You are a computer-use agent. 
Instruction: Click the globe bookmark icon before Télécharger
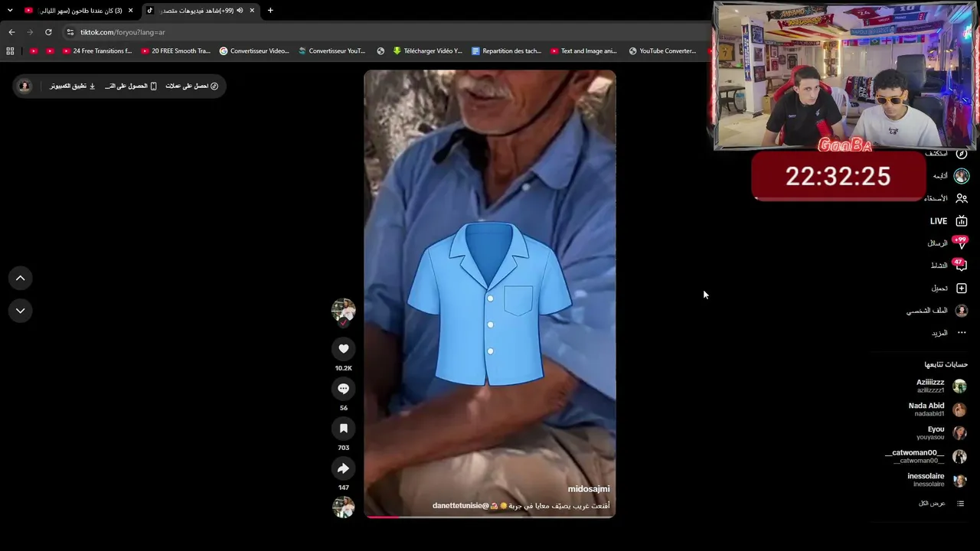pos(381,51)
